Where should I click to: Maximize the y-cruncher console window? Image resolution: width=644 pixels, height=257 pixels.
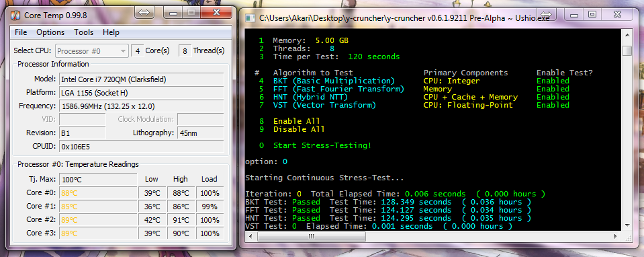pyautogui.click(x=592, y=14)
